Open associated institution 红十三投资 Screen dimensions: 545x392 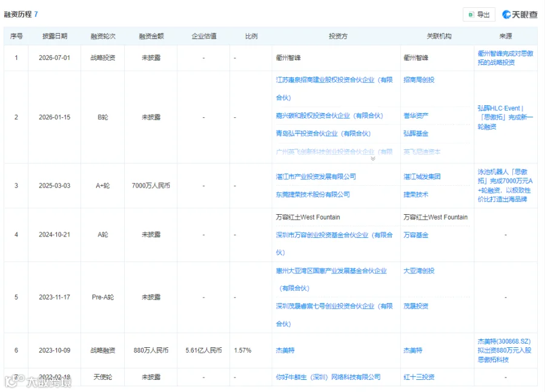419,377
